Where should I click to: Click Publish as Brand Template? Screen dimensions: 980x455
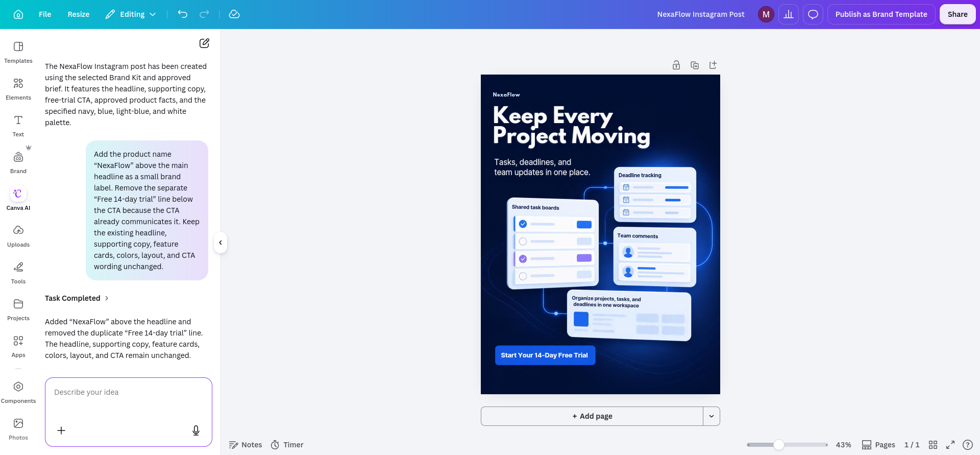click(881, 14)
